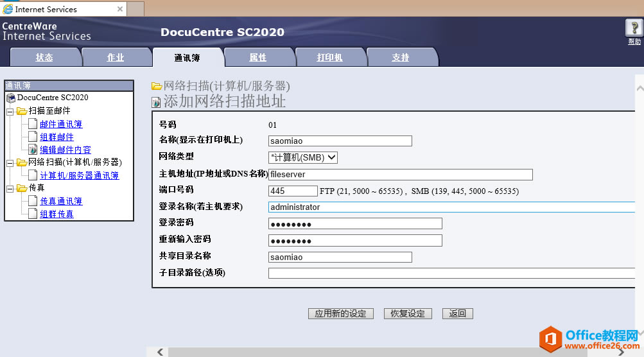The height and width of the screenshot is (357, 644).
Task: Open the 组群邮件 link
Action: pos(57,137)
